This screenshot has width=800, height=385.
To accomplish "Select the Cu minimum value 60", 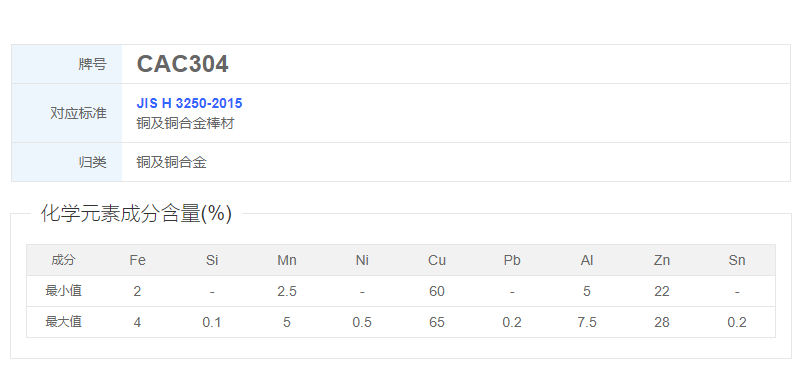I will coord(437,292).
